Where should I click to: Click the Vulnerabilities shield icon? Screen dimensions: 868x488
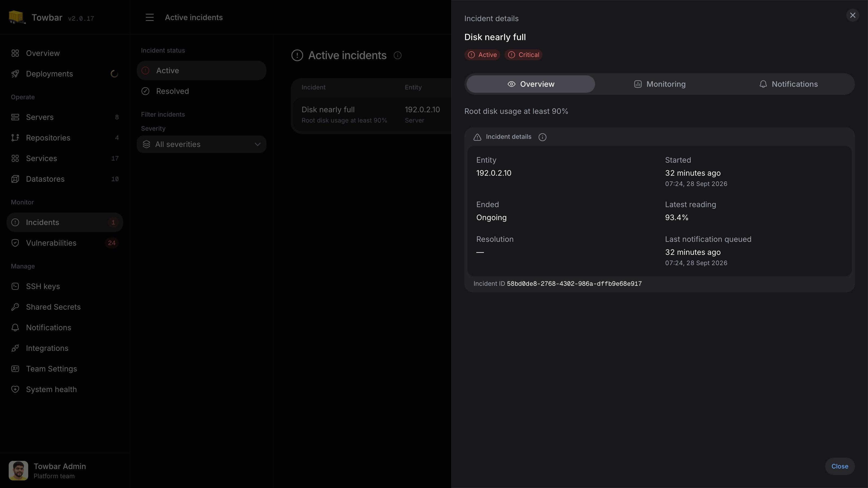click(15, 243)
